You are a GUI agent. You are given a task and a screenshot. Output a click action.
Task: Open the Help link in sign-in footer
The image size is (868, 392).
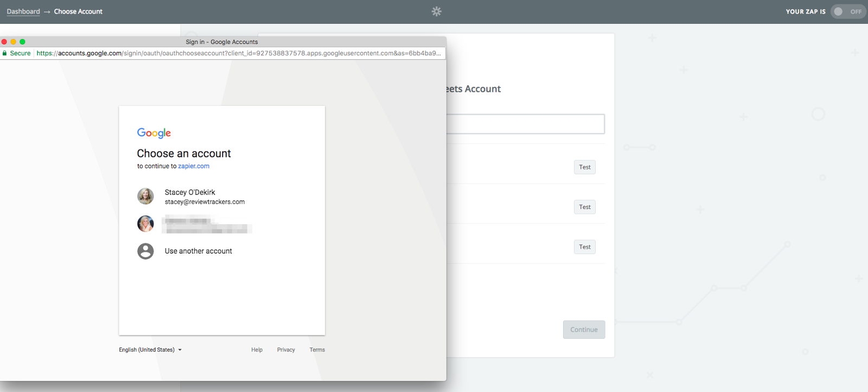point(257,350)
